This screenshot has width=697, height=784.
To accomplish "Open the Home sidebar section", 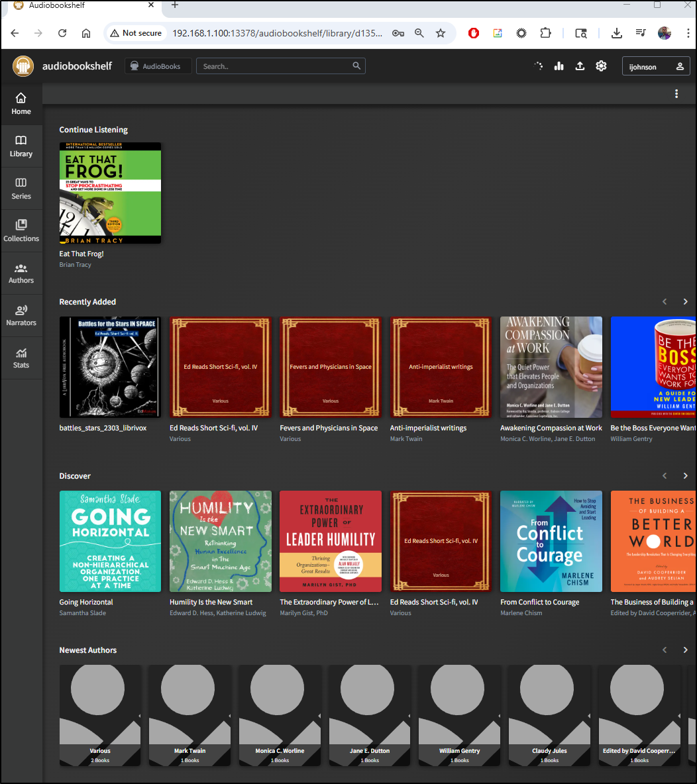I will [x=21, y=104].
